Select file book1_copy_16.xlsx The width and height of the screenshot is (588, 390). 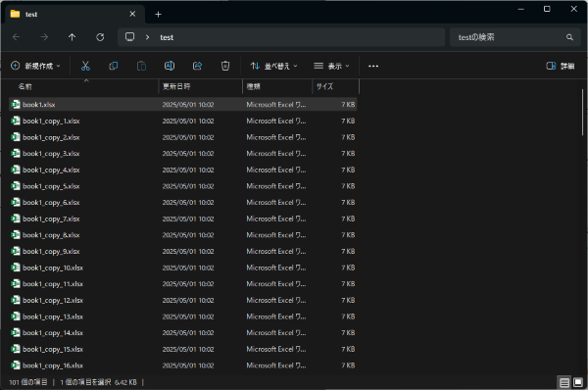(183, 366)
